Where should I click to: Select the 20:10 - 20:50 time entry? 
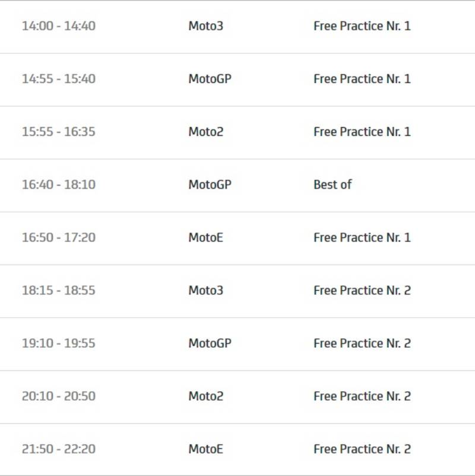[58, 396]
